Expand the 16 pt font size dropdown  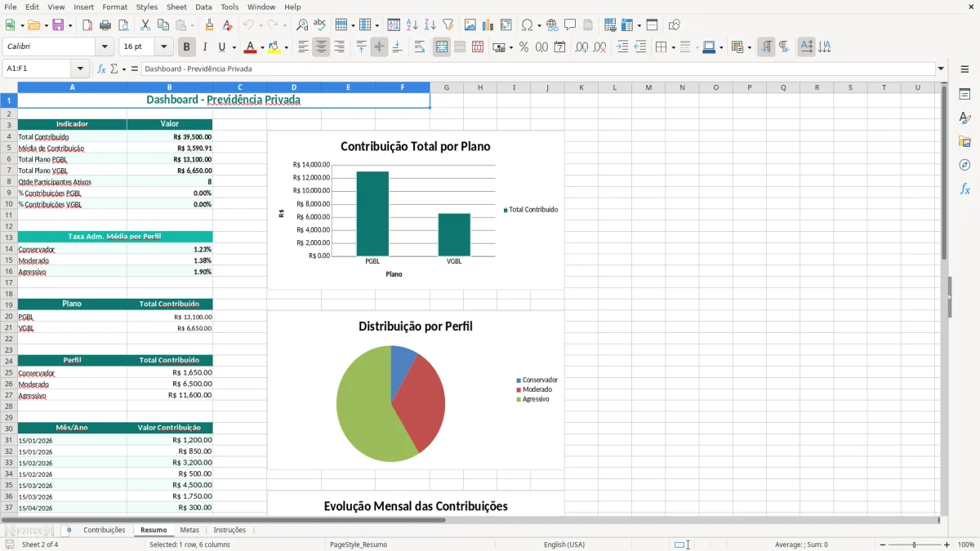click(164, 47)
